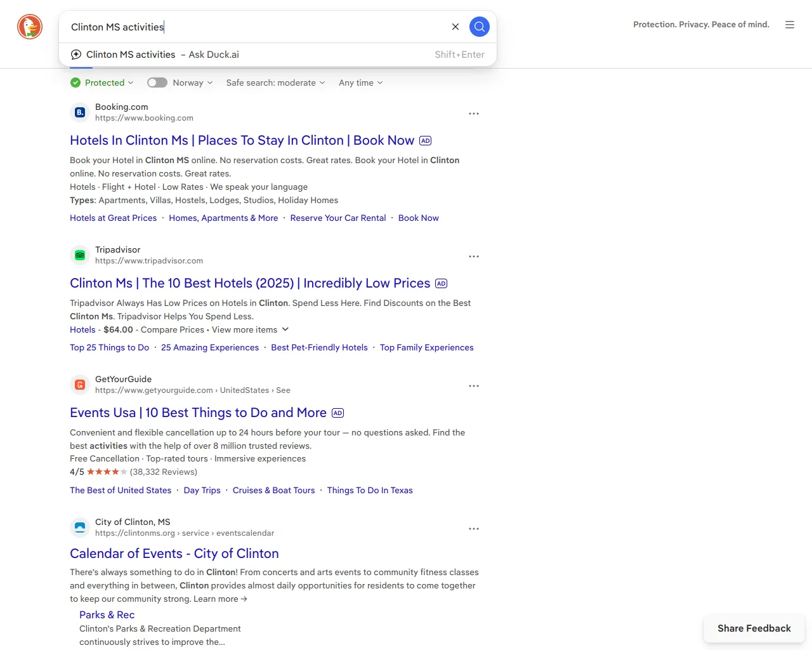Open the Parks & Rec sublink

(x=107, y=614)
